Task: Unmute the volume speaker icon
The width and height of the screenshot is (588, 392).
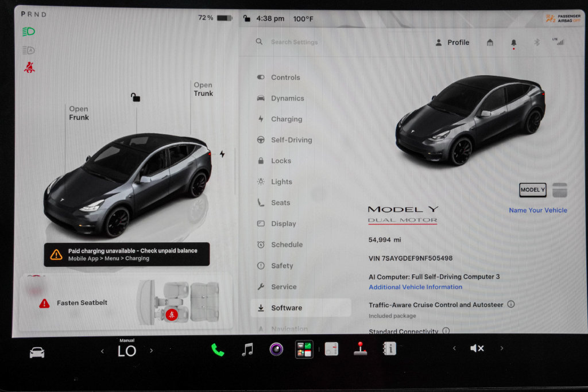Action: pyautogui.click(x=477, y=348)
